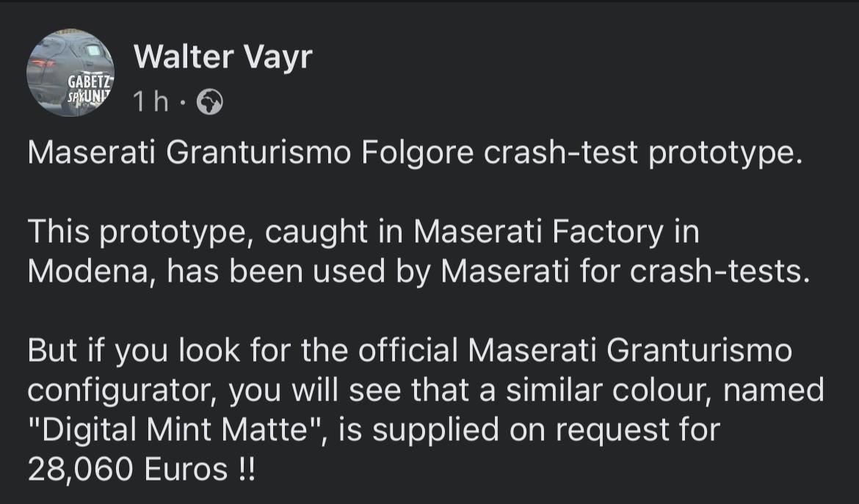Viewport: 859px width, 504px height.
Task: Click the "28,060 Euros !!" price text
Action: tap(142, 470)
